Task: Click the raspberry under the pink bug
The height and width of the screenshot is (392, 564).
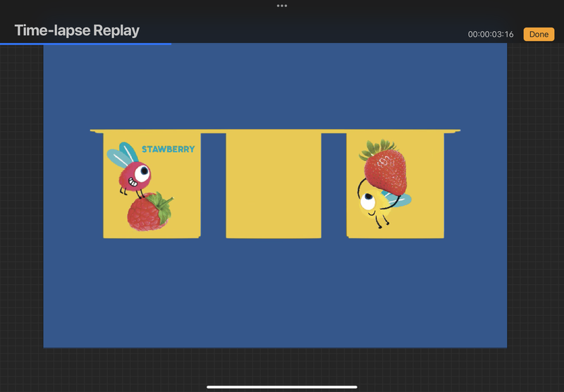Action: [148, 212]
